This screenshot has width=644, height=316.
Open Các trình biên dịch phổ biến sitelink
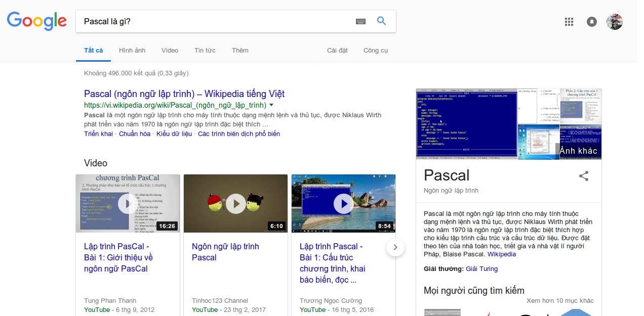239,134
